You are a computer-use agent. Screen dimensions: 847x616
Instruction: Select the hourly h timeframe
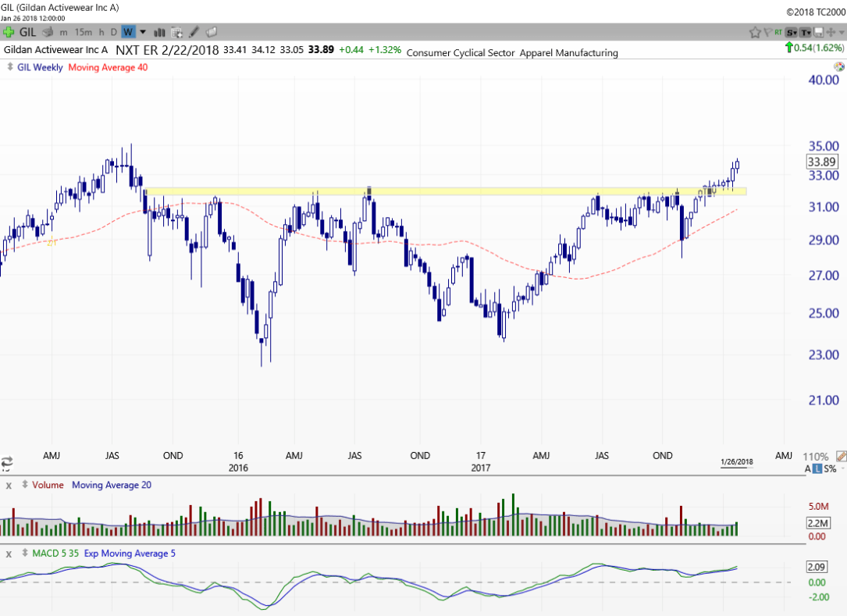(101, 32)
